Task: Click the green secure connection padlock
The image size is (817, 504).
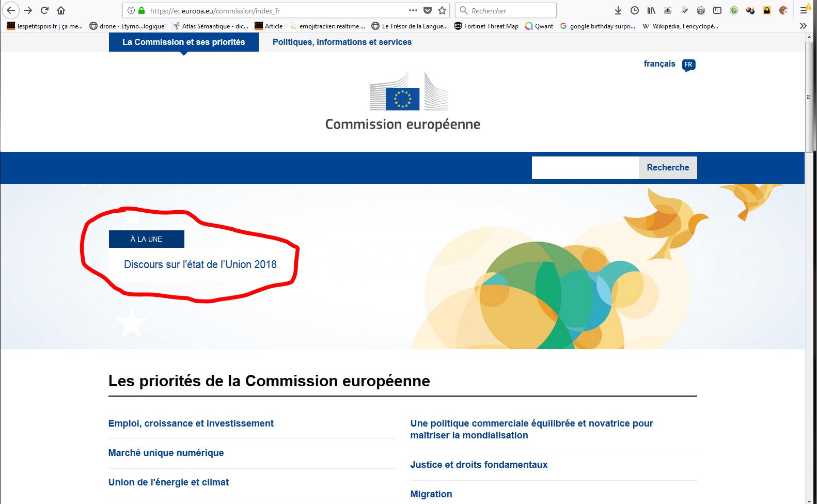Action: 142,10
